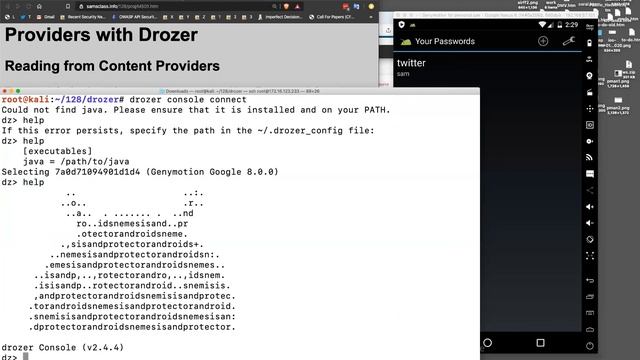Tap the Android home circle nav button
This screenshot has height=360, width=640.
tap(487, 343)
